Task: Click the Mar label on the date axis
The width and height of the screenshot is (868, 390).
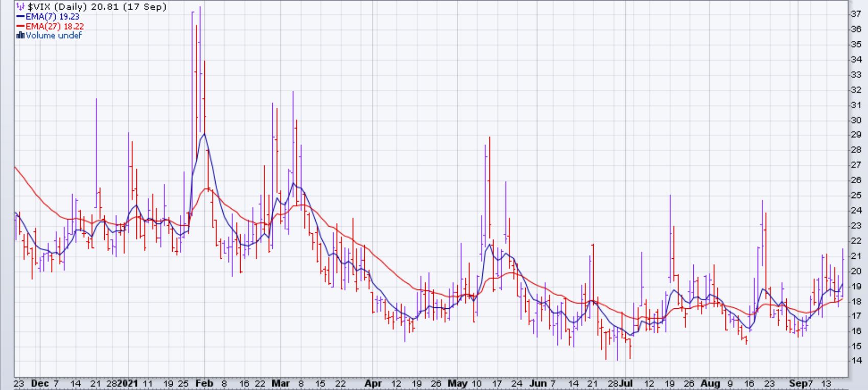Action: [280, 383]
